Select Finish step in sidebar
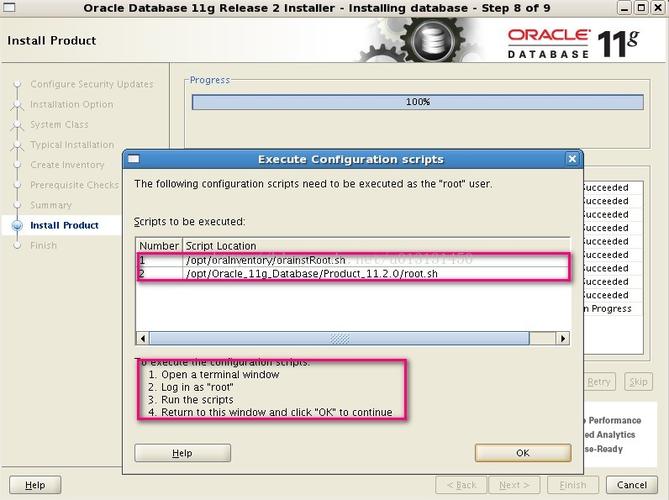This screenshot has height=500, width=669. pos(43,245)
